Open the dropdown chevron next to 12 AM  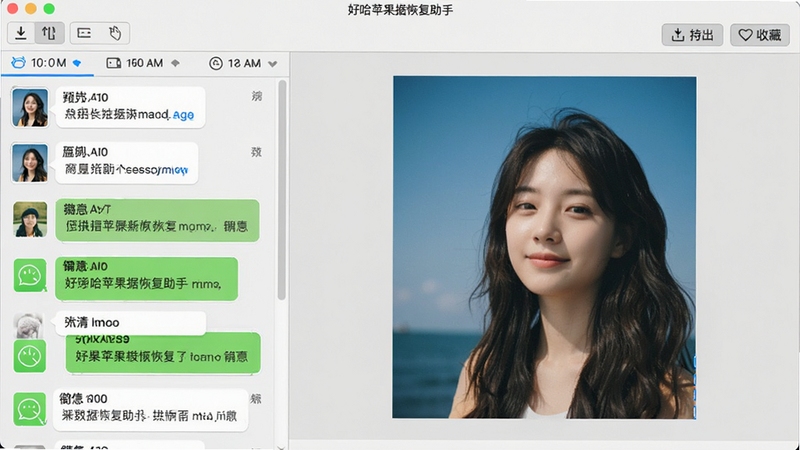pyautogui.click(x=272, y=64)
